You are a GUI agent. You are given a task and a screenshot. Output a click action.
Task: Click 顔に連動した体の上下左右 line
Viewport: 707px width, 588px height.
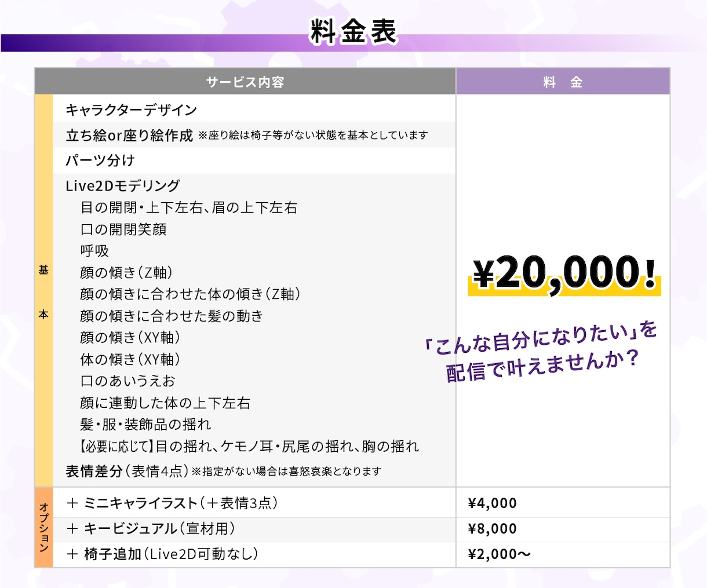(165, 403)
